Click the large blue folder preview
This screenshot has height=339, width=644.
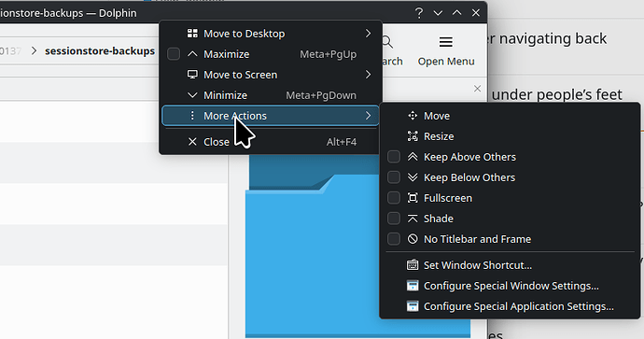click(x=357, y=247)
